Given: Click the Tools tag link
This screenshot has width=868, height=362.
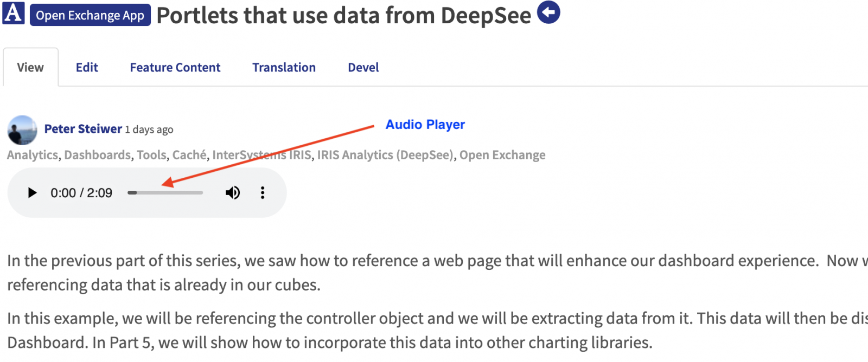Looking at the screenshot, I should tap(151, 155).
